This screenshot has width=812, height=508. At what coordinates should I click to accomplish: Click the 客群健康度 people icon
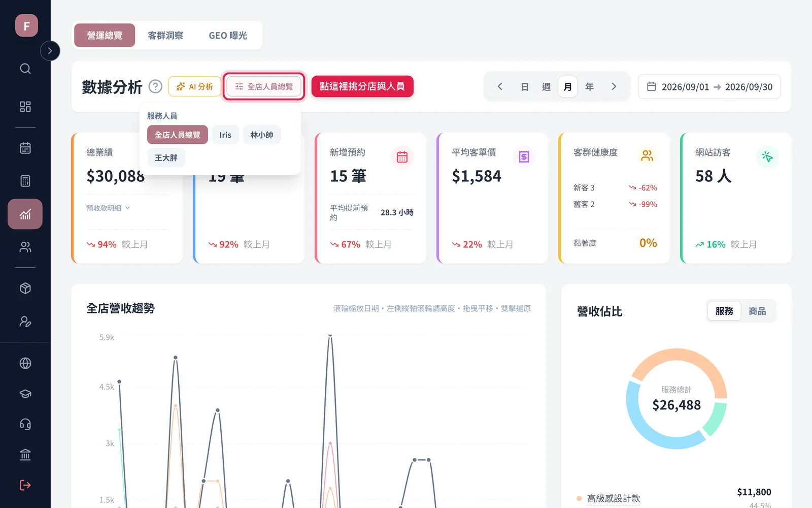pyautogui.click(x=647, y=155)
